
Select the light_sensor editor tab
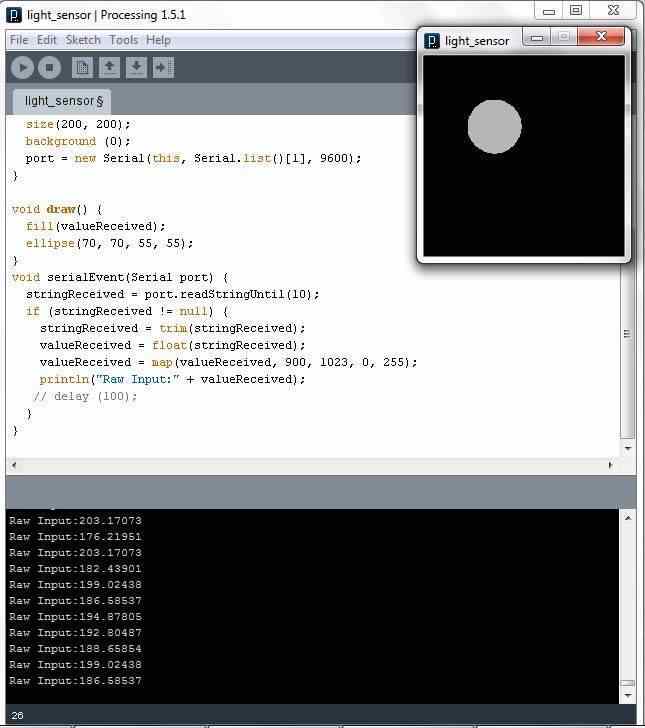coord(62,101)
